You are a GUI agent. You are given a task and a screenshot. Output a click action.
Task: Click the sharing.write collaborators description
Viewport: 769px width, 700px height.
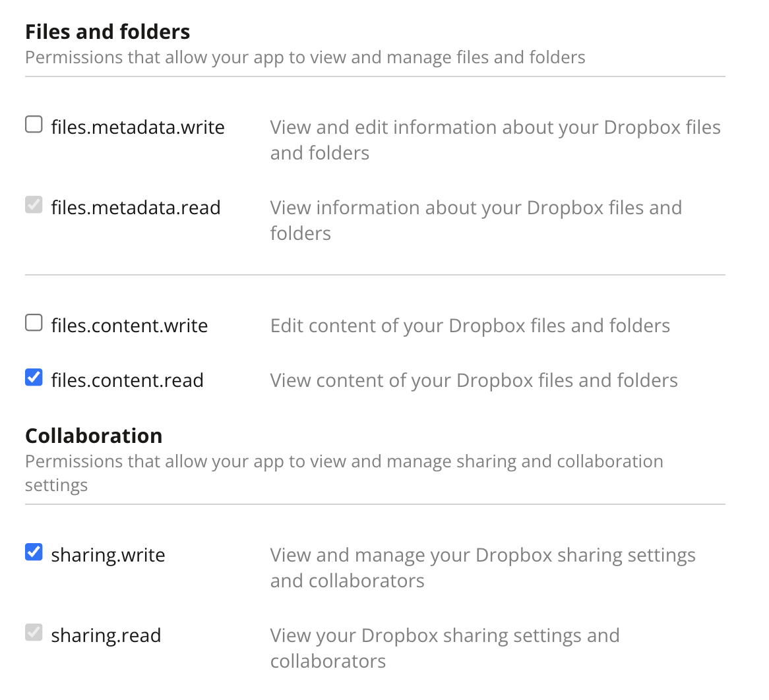[483, 568]
